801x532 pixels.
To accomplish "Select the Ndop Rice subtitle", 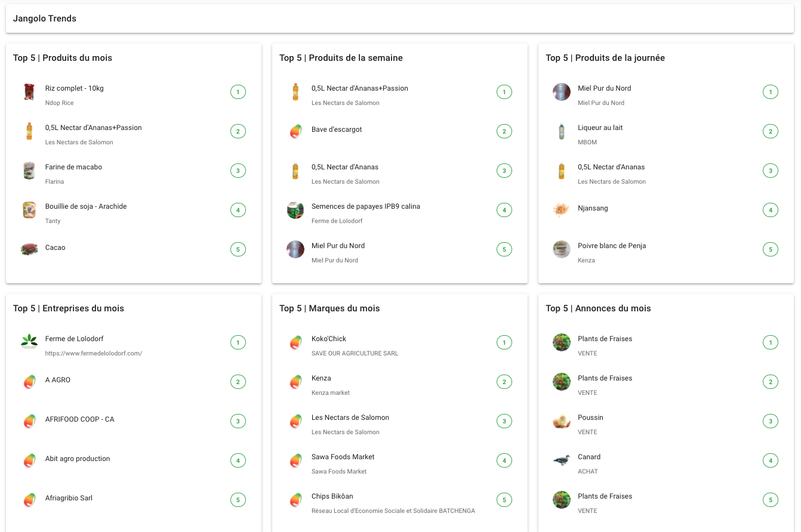I will coord(60,103).
